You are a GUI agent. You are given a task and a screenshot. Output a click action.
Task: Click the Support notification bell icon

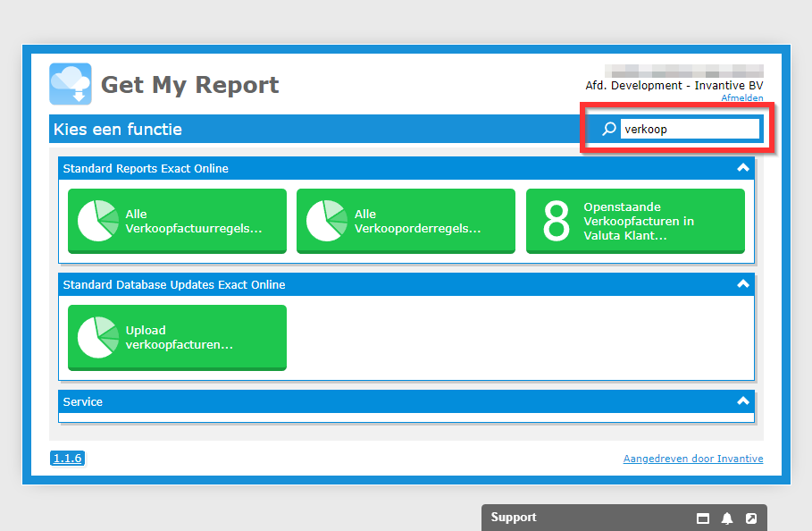727,518
